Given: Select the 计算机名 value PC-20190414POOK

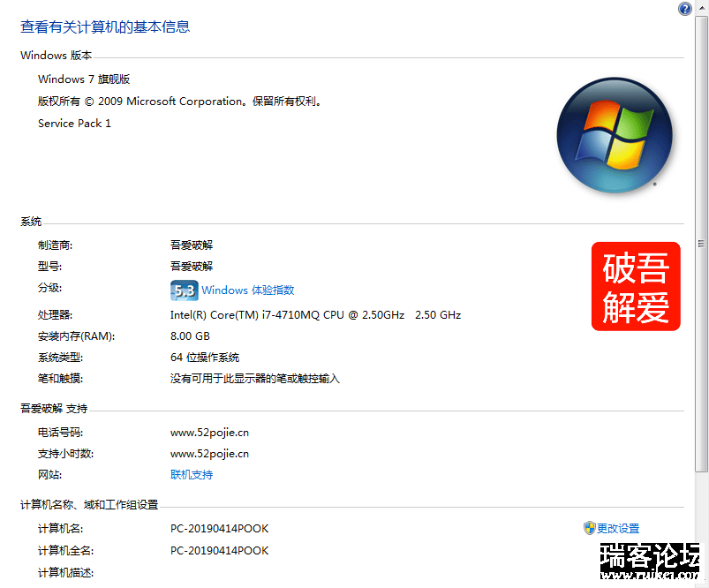Looking at the screenshot, I should point(219,528).
